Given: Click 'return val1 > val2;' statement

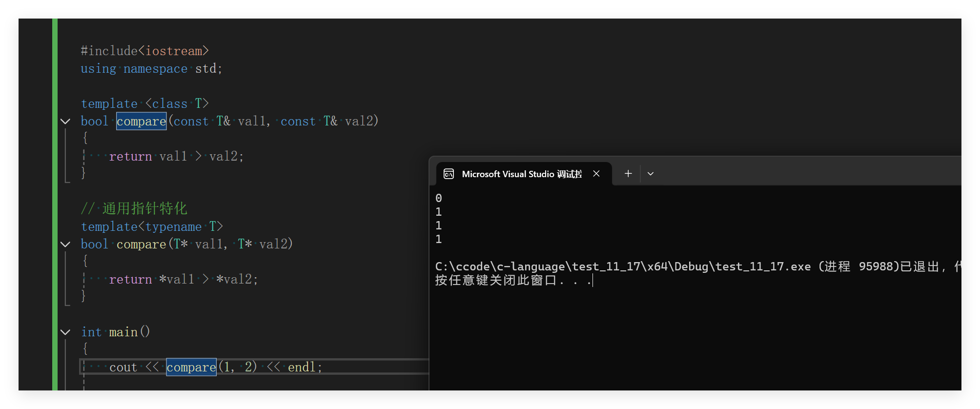Looking at the screenshot, I should coord(176,156).
